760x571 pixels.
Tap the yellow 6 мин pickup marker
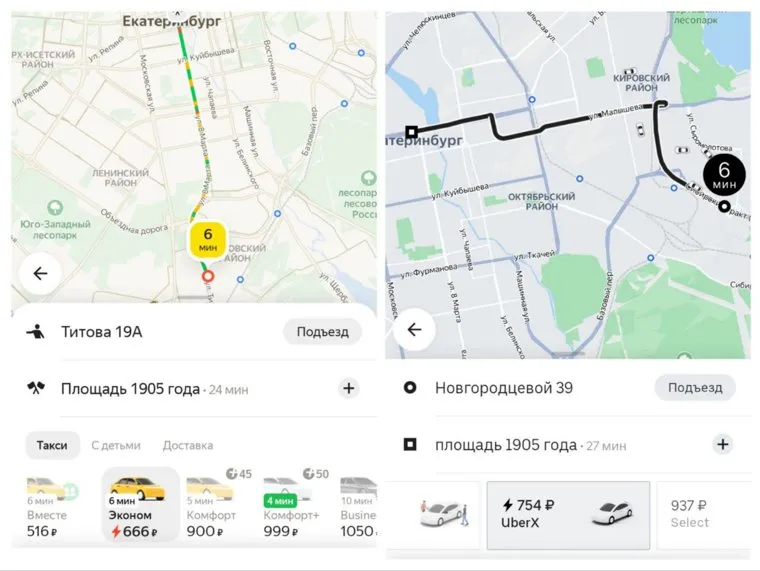[x=207, y=240]
